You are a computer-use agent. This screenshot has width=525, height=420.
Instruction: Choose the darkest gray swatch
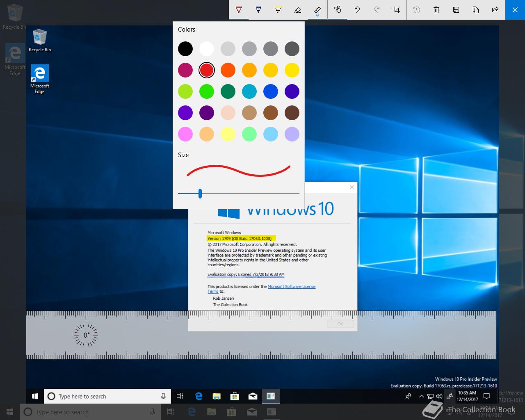tap(292, 49)
